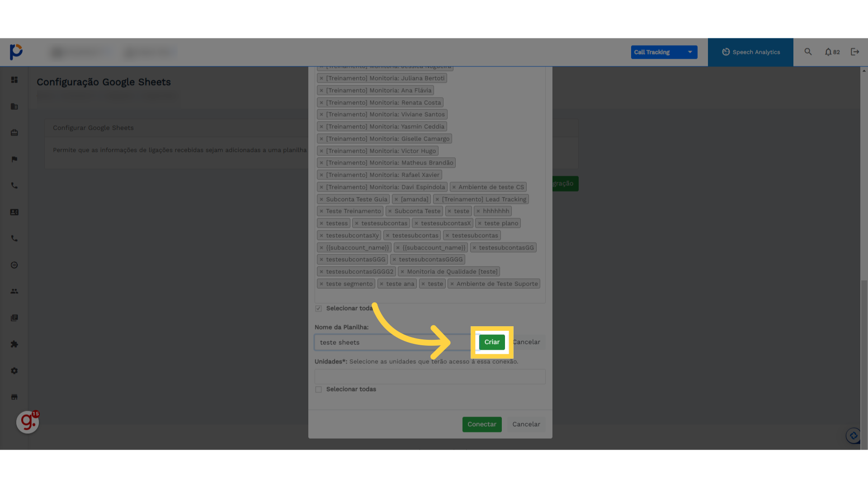Remove the Yasmin Ceddia monitoria tag

[x=321, y=127]
